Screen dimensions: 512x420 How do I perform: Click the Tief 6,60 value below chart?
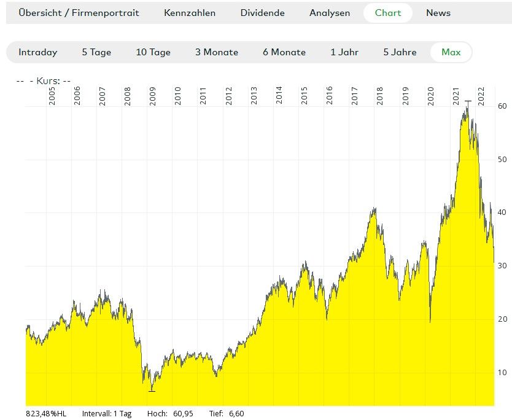[x=236, y=413]
